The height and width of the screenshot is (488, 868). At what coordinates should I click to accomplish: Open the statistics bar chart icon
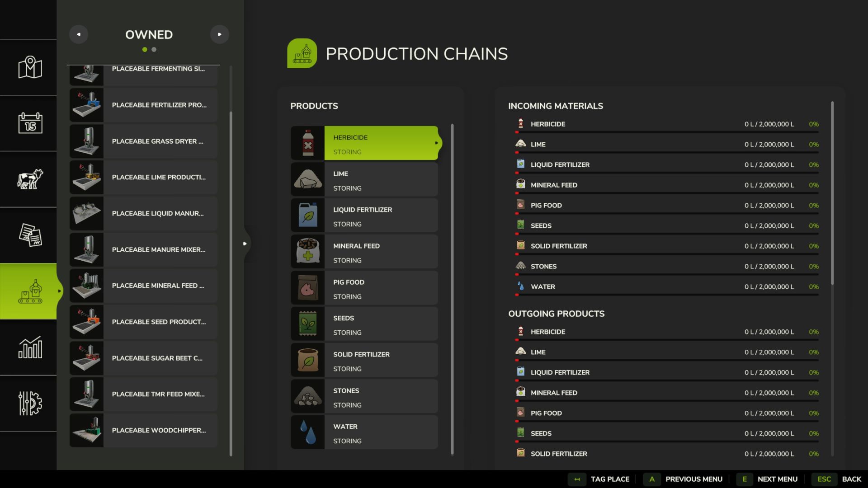30,347
